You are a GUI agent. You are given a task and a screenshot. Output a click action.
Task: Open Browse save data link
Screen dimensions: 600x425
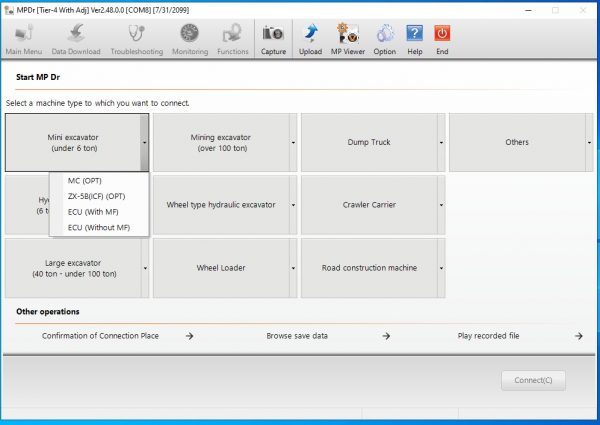tap(297, 336)
